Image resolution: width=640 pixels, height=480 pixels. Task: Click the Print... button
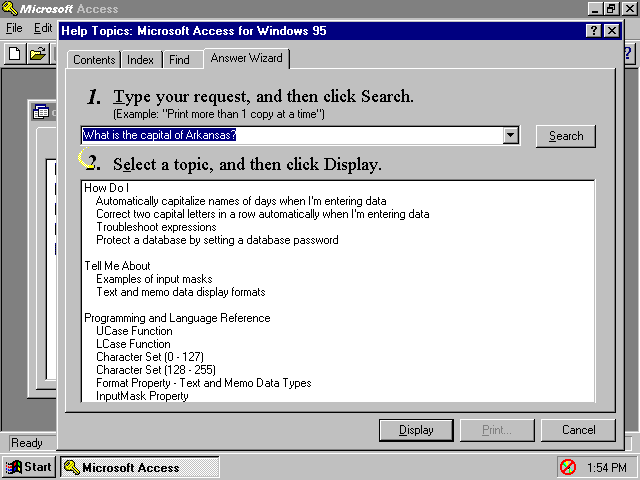(497, 430)
